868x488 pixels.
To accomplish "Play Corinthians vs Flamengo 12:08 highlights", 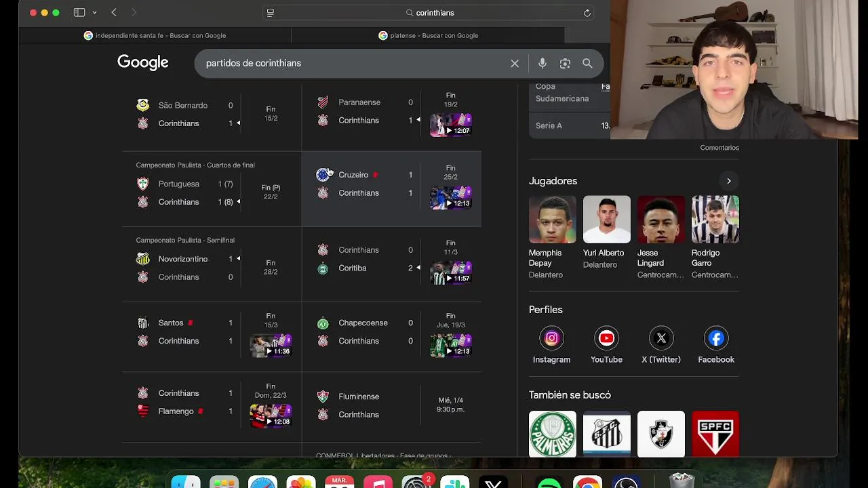I will 271,415.
